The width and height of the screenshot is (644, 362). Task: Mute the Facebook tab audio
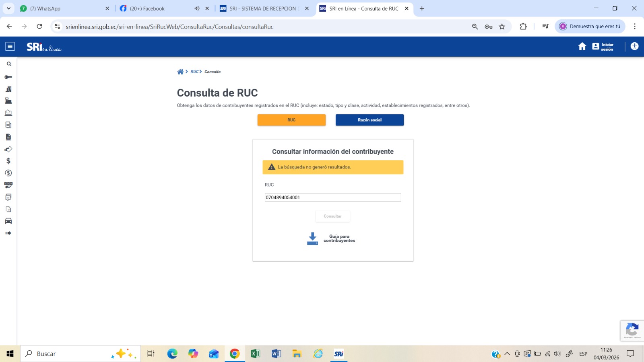197,8
